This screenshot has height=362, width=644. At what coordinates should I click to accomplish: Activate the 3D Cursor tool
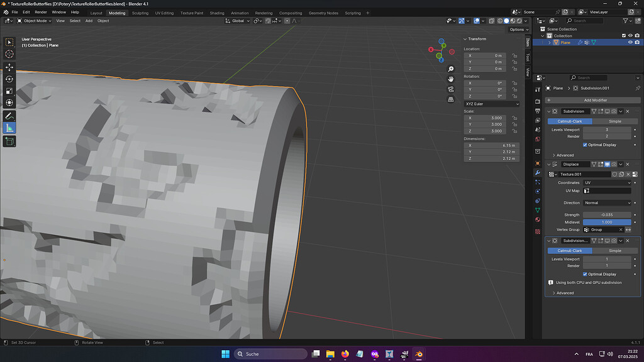click(9, 54)
